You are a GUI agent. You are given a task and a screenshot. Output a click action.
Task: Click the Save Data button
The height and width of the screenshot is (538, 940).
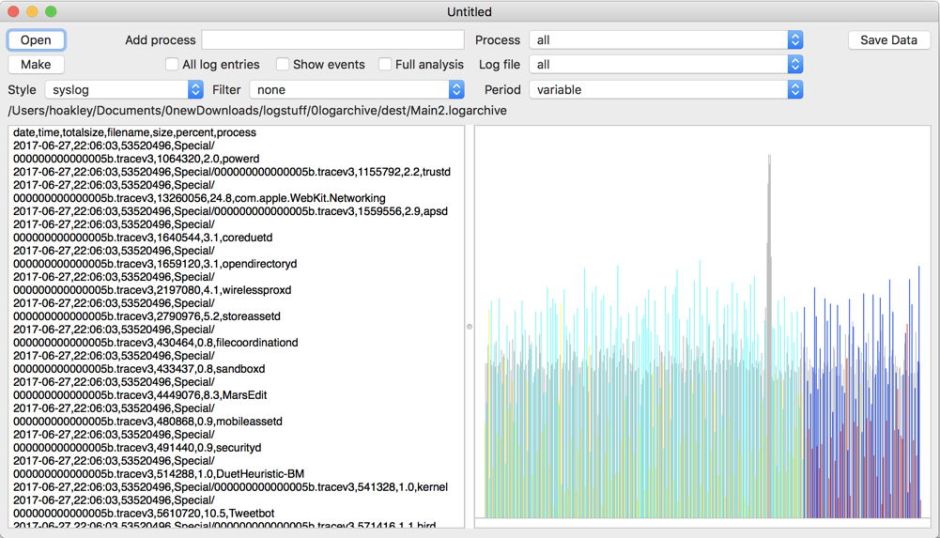[x=888, y=40]
